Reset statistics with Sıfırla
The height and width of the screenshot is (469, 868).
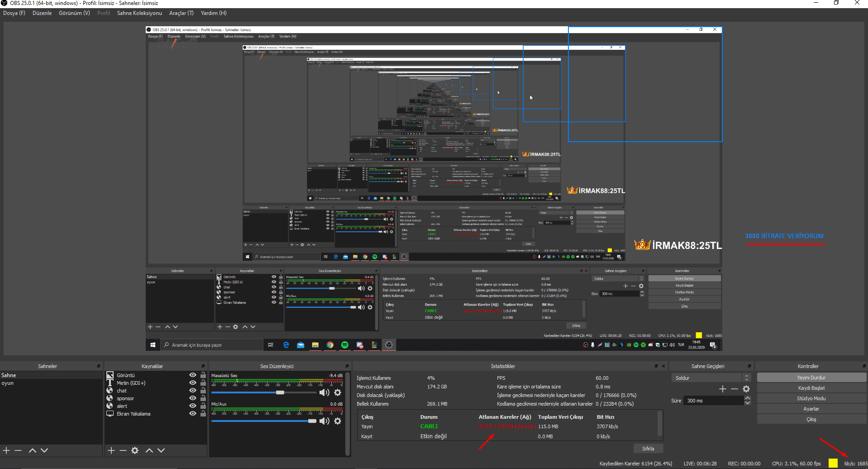pos(648,449)
